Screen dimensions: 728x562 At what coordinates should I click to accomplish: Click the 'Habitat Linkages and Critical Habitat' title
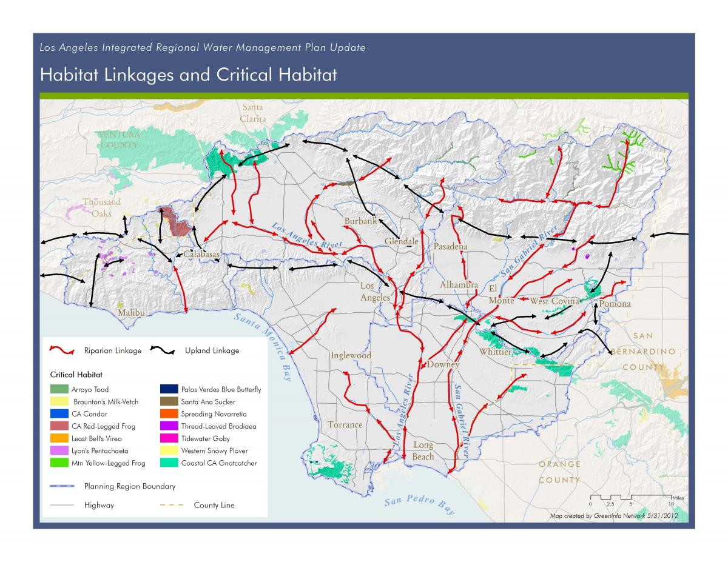(x=188, y=75)
